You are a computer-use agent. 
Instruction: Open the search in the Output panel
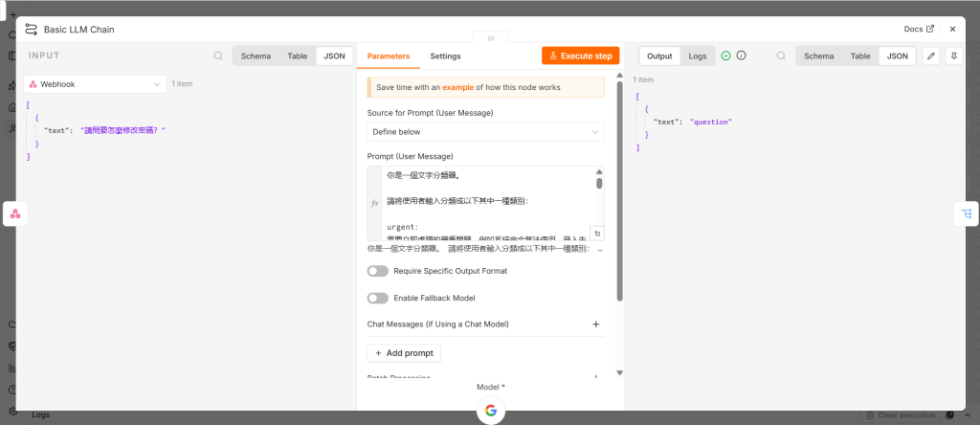pyautogui.click(x=781, y=56)
